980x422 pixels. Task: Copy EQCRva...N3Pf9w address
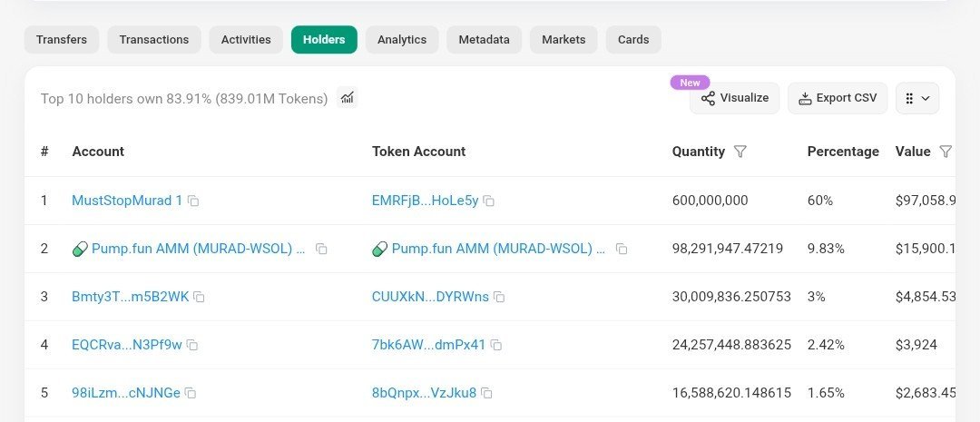click(192, 345)
